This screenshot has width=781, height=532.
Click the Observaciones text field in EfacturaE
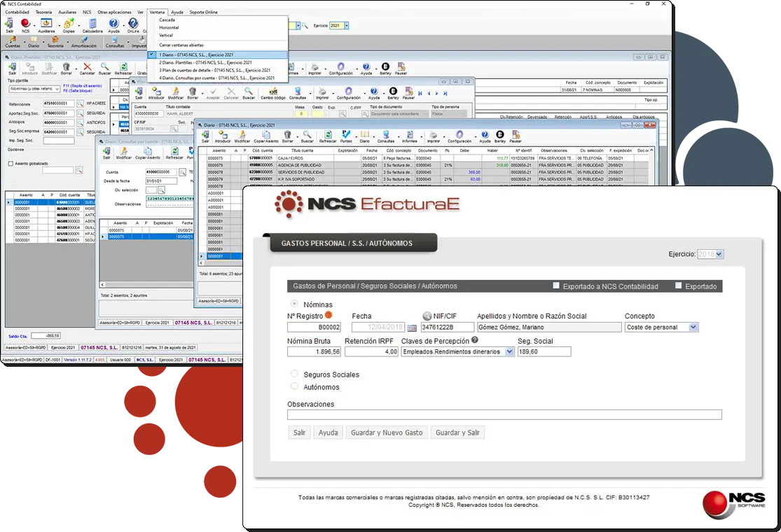[504, 414]
